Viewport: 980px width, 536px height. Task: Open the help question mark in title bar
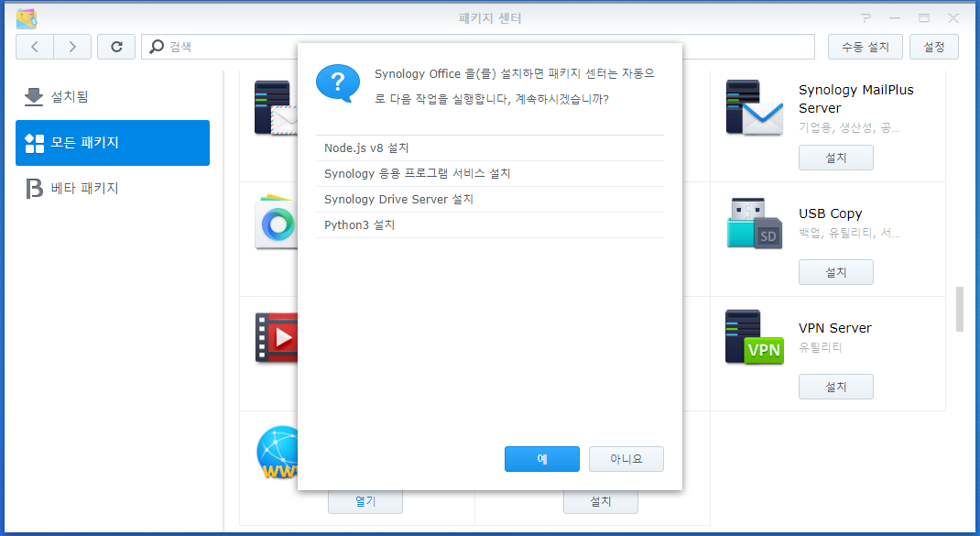point(866,18)
